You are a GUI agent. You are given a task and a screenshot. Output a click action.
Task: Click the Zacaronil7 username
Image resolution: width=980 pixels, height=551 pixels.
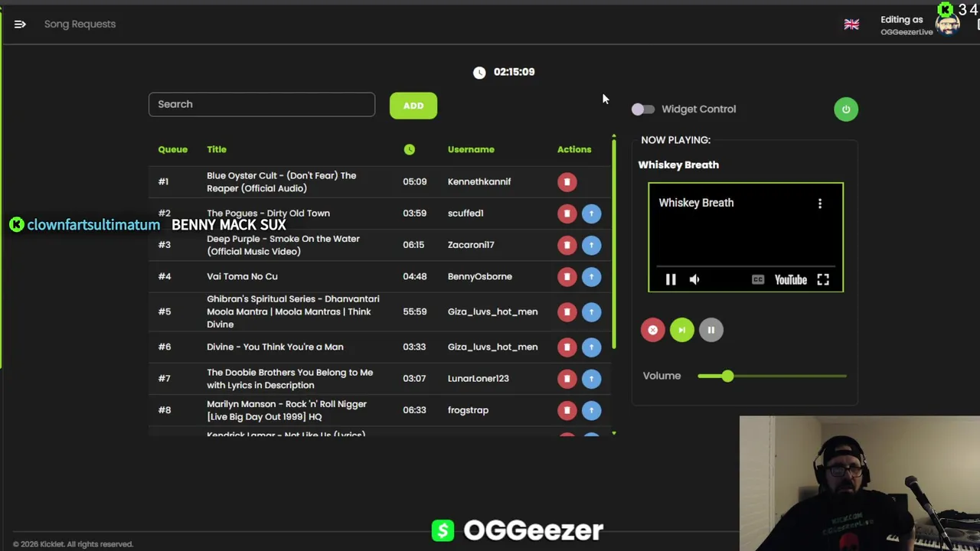point(471,245)
